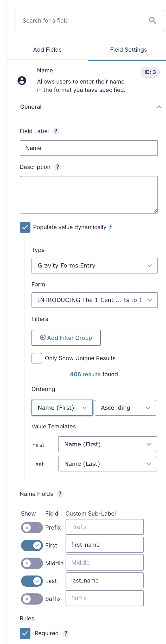Open the Field Label help tooltip

pyautogui.click(x=56, y=131)
